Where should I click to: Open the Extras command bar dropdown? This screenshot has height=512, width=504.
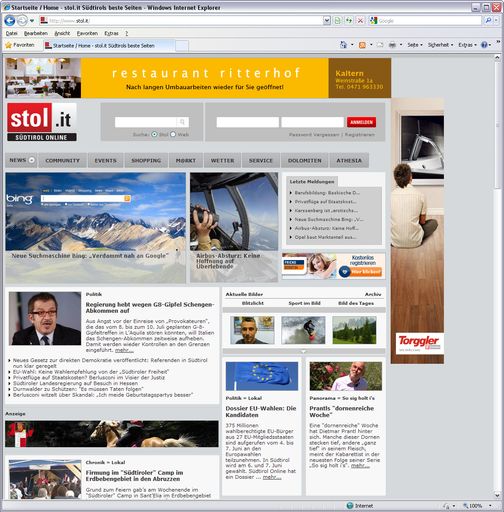(x=467, y=45)
